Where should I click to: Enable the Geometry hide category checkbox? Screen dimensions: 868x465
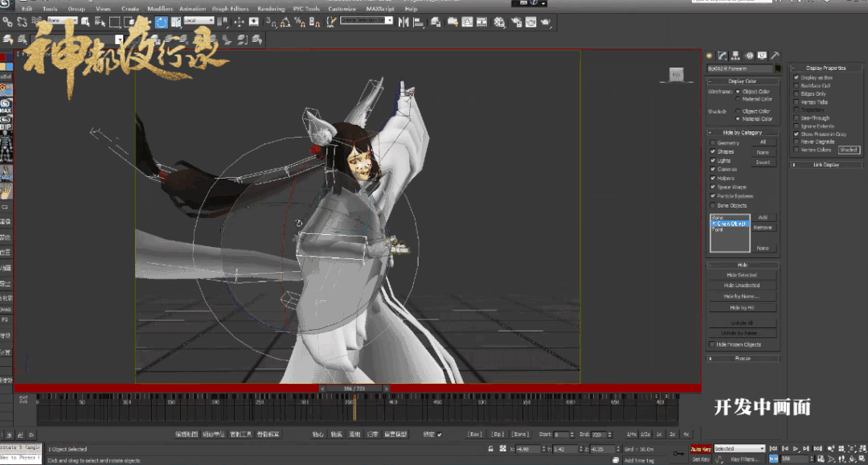point(713,142)
